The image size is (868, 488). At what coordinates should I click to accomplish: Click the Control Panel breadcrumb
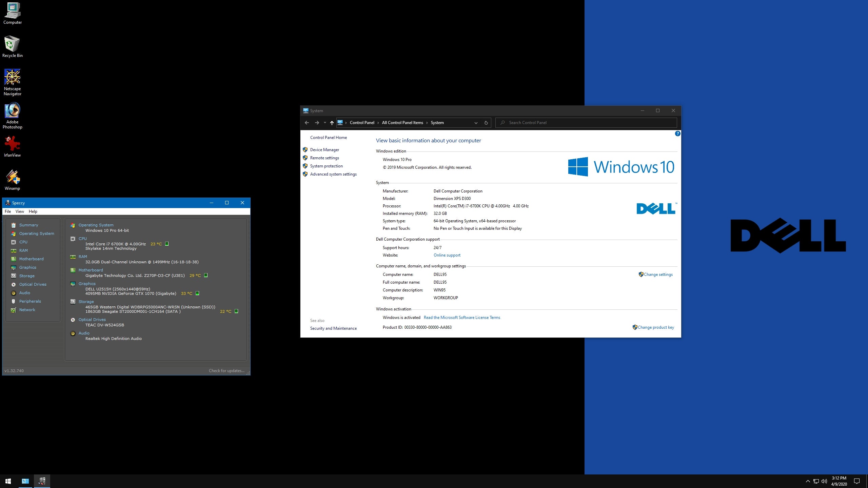pos(362,123)
